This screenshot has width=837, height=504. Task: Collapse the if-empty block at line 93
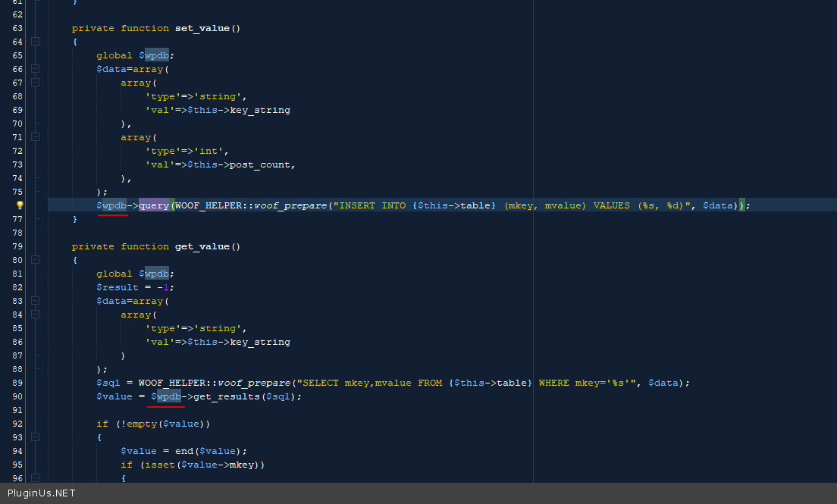(x=35, y=437)
